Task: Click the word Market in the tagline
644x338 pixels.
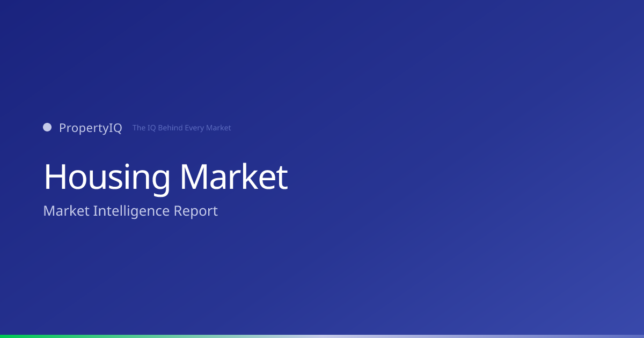Action: click(x=219, y=128)
